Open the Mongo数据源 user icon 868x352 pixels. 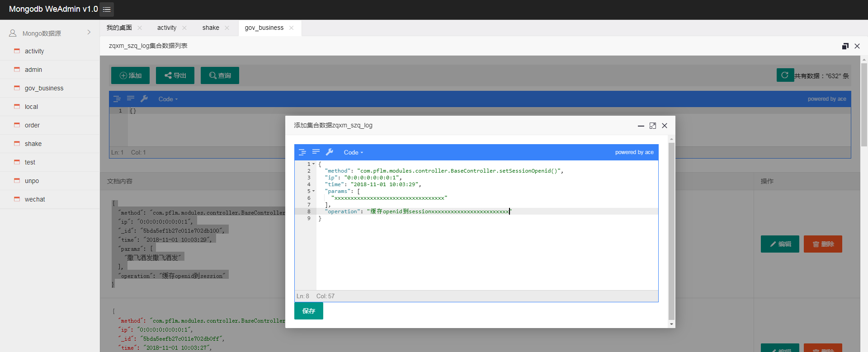click(x=13, y=33)
